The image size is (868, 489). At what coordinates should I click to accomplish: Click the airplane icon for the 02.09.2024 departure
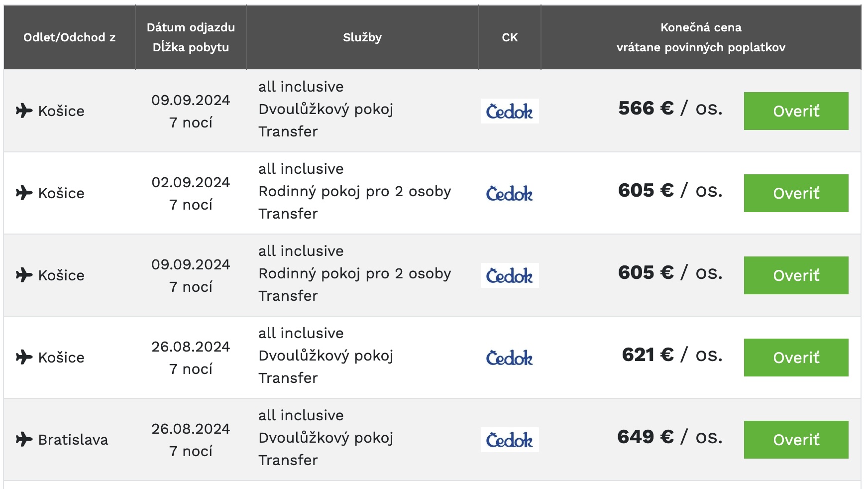pos(24,193)
